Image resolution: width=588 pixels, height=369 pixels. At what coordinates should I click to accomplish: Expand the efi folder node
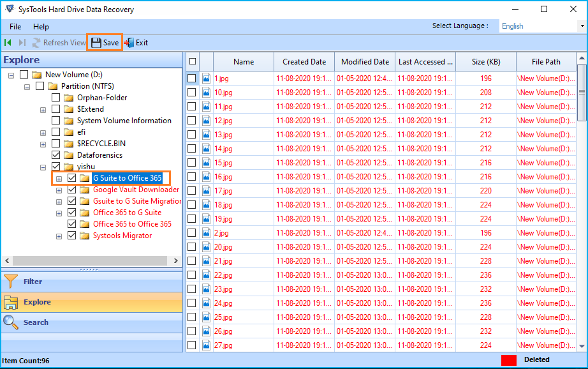(43, 133)
